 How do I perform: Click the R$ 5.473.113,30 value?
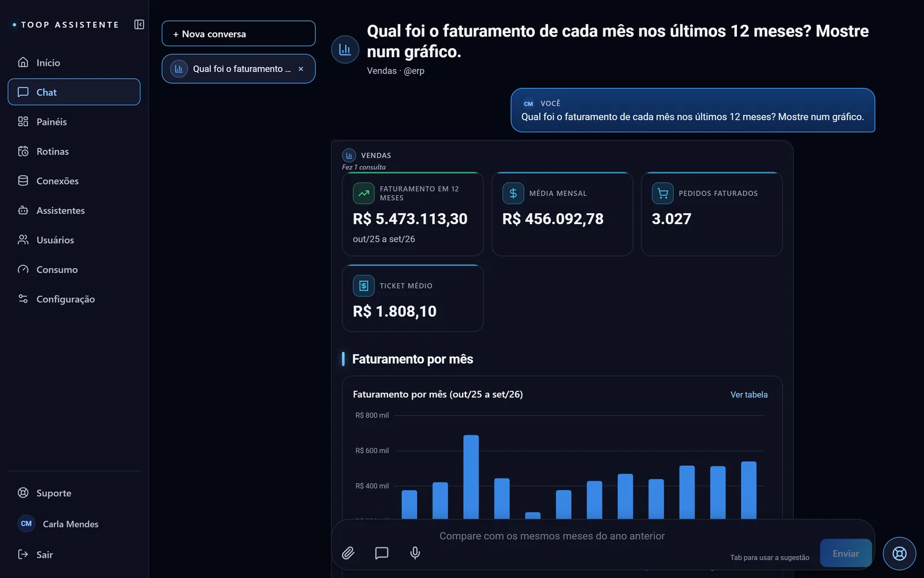pyautogui.click(x=410, y=218)
